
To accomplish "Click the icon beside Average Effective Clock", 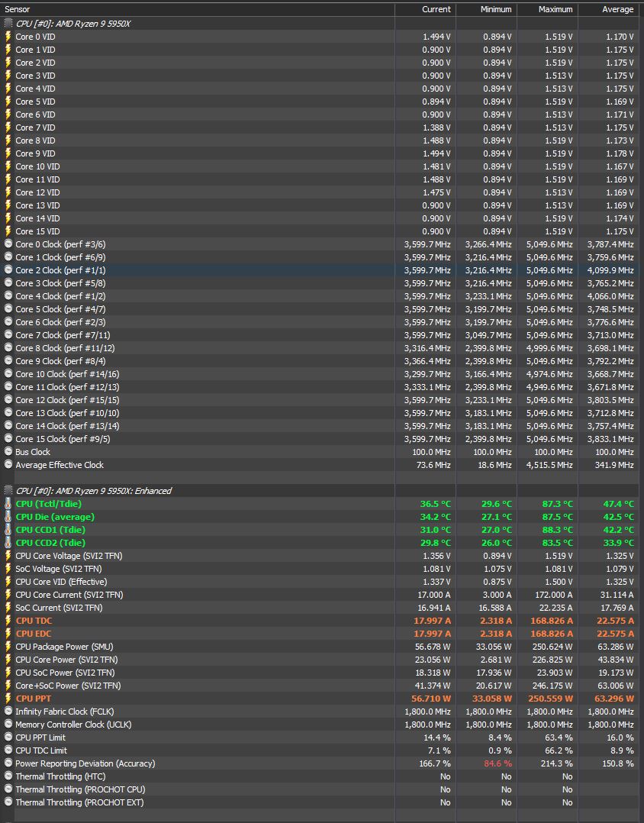I will [x=8, y=464].
